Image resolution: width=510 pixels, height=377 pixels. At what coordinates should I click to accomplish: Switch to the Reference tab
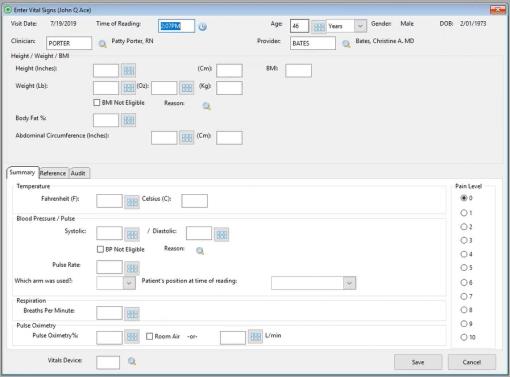point(53,173)
